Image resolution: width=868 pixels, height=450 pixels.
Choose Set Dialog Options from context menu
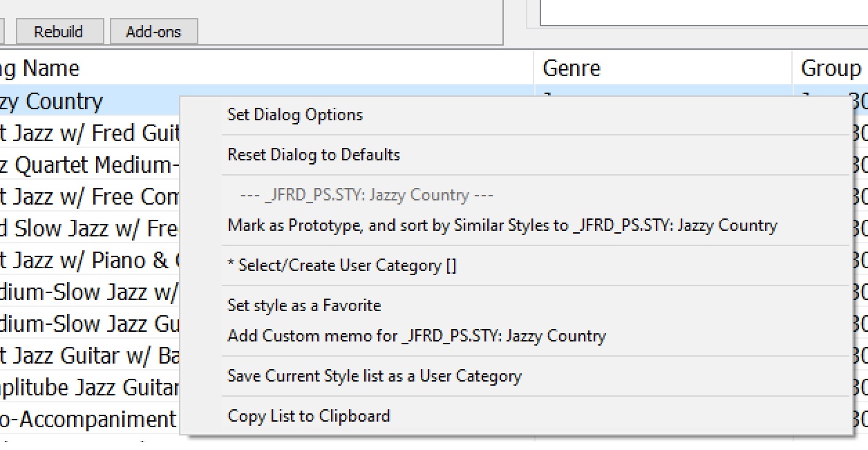295,115
